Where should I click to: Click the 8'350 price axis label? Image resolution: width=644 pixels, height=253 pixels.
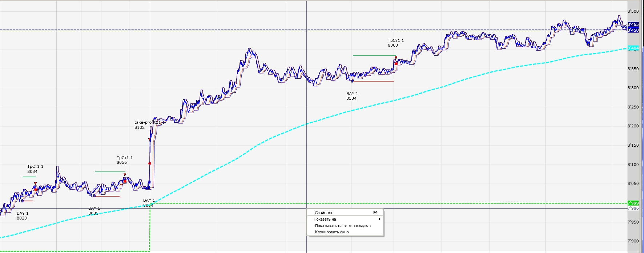(633, 69)
